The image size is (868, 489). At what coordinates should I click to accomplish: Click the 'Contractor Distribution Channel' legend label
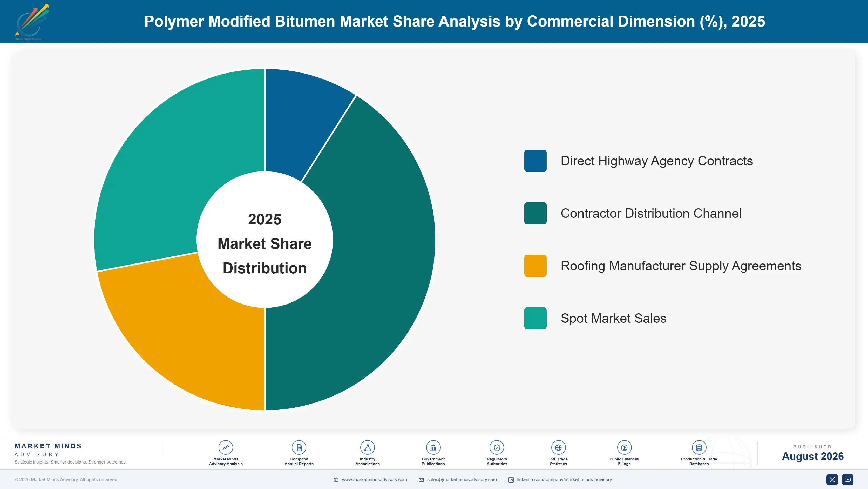651,213
